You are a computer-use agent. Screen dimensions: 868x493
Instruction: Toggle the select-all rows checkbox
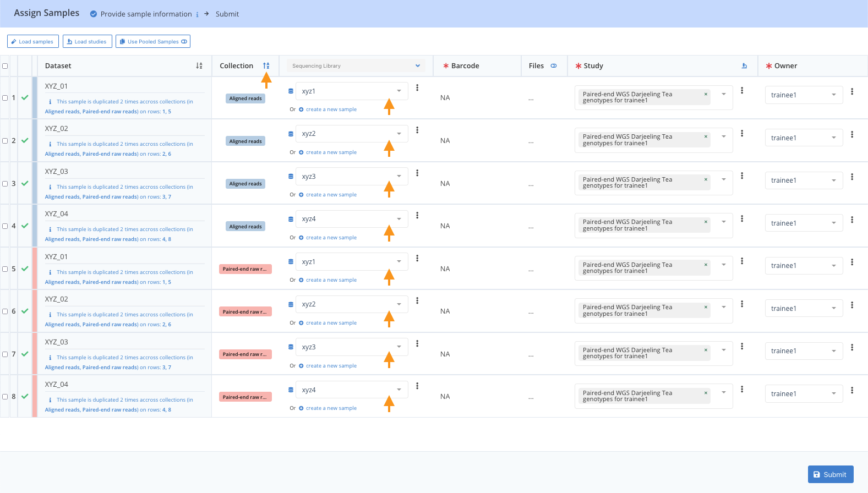pos(5,66)
